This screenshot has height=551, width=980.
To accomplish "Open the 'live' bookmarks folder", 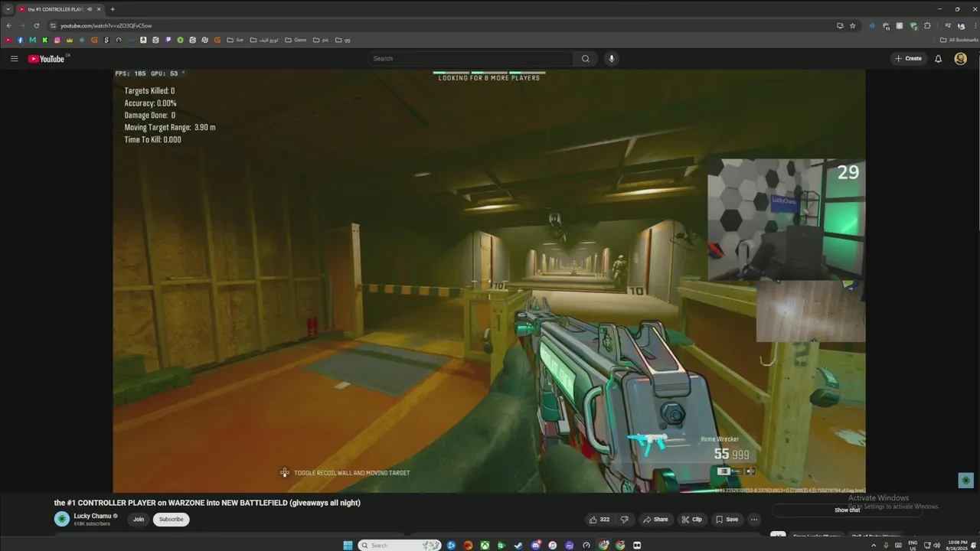I will (235, 40).
